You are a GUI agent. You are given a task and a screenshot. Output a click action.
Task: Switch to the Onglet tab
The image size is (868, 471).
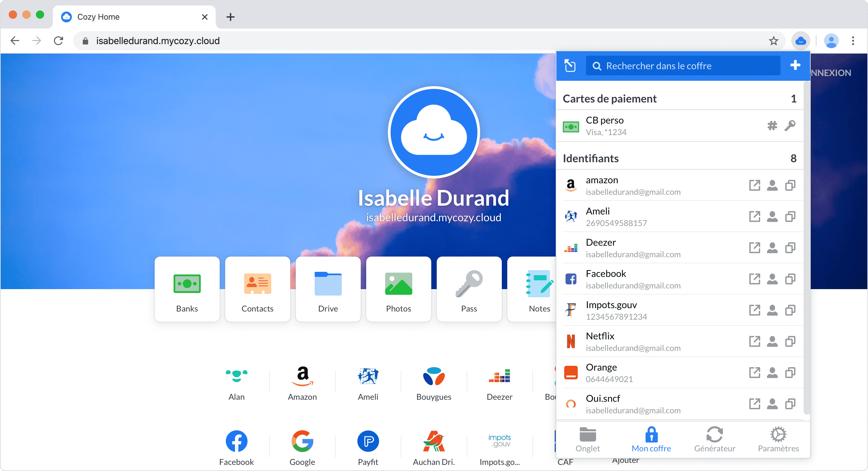coord(588,440)
